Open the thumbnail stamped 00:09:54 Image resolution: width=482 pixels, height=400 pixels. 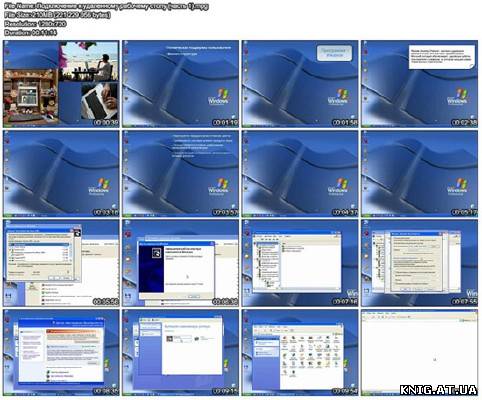(300, 353)
